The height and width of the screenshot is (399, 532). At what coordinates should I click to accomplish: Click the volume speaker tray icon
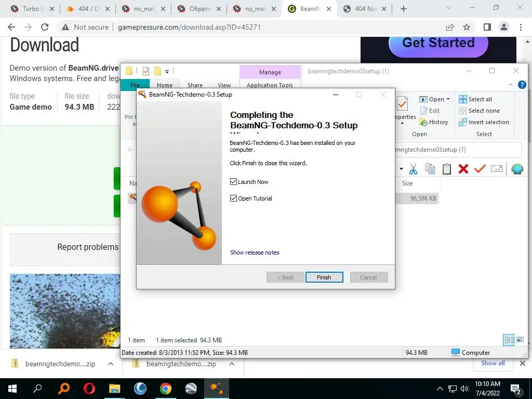[464, 389]
